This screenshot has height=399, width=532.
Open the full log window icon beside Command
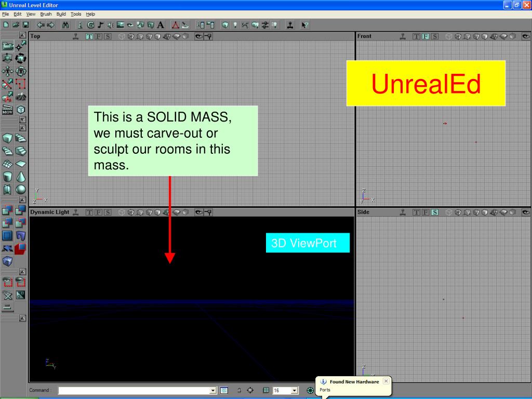(x=224, y=390)
